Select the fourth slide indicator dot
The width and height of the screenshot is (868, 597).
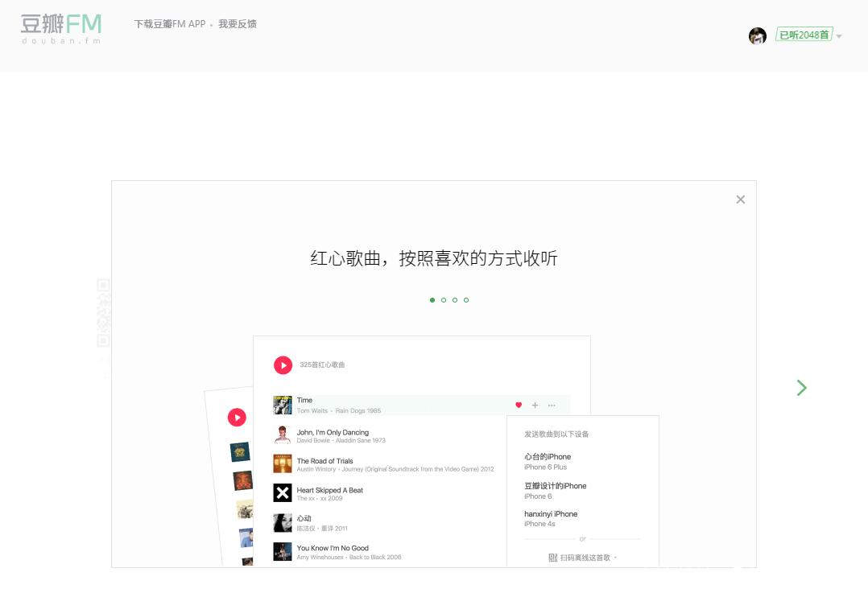click(x=466, y=300)
